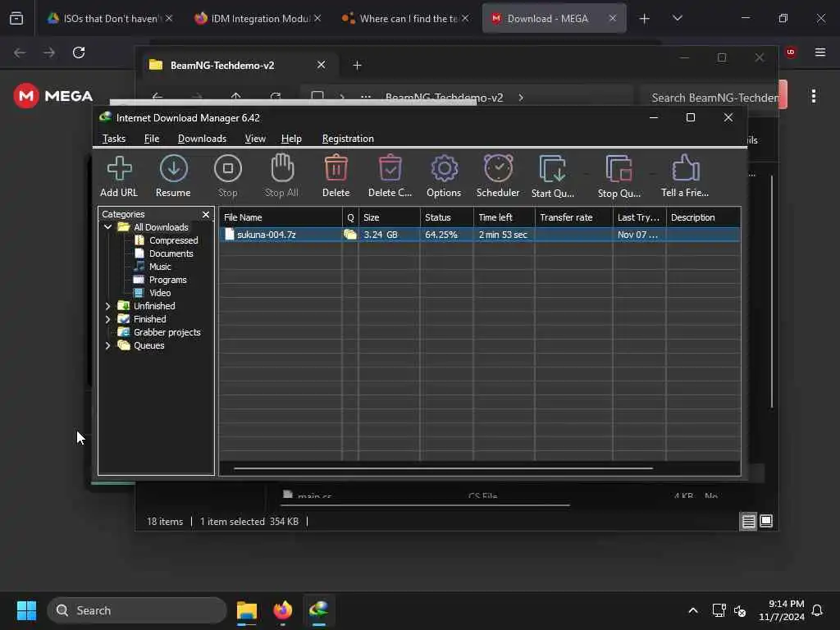Click the IDM download list horizontal scrollbar

(444, 468)
